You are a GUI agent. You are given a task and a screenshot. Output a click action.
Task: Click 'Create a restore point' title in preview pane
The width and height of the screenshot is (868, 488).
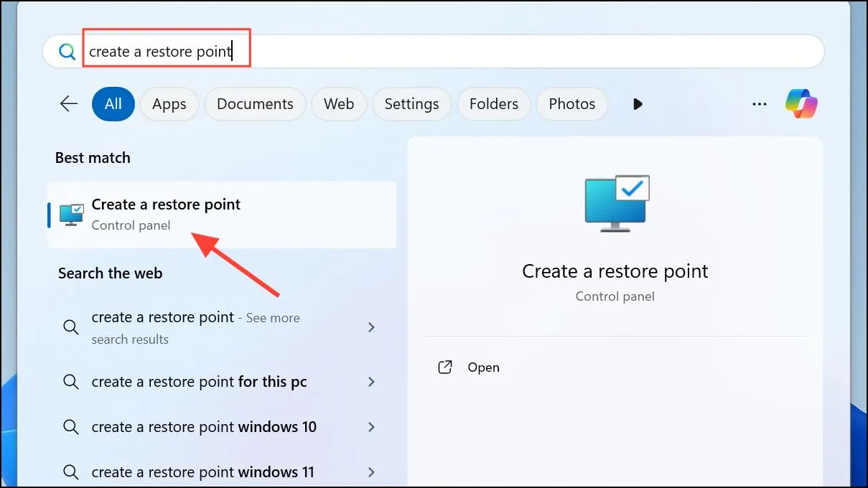(x=615, y=271)
